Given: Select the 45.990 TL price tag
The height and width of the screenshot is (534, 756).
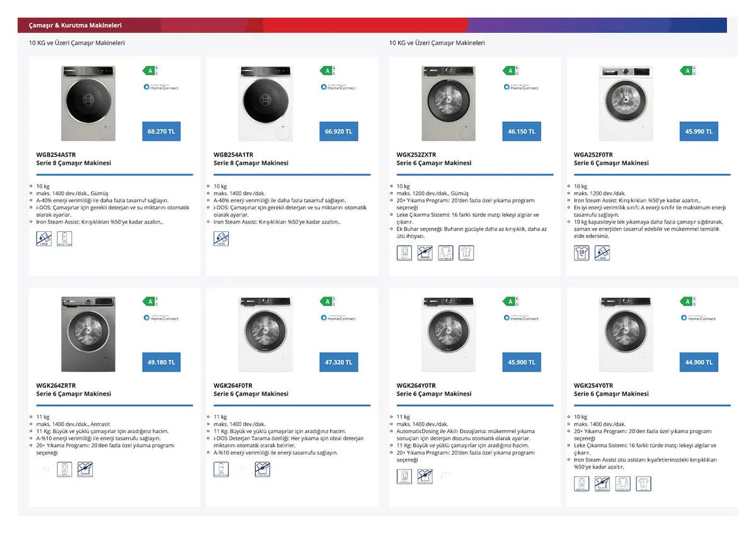Looking at the screenshot, I should pos(699,132).
